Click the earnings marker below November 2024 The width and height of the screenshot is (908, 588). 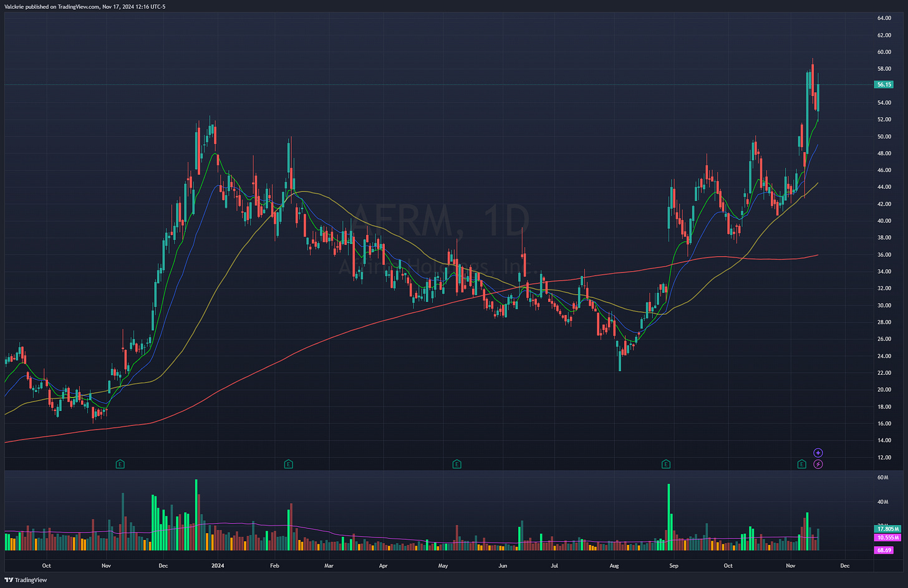[x=802, y=464]
